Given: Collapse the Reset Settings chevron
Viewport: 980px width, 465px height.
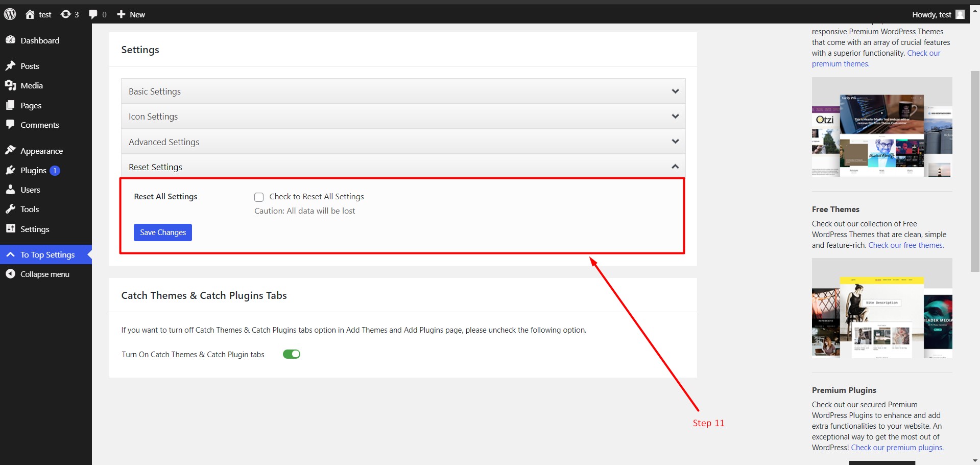Looking at the screenshot, I should [675, 167].
